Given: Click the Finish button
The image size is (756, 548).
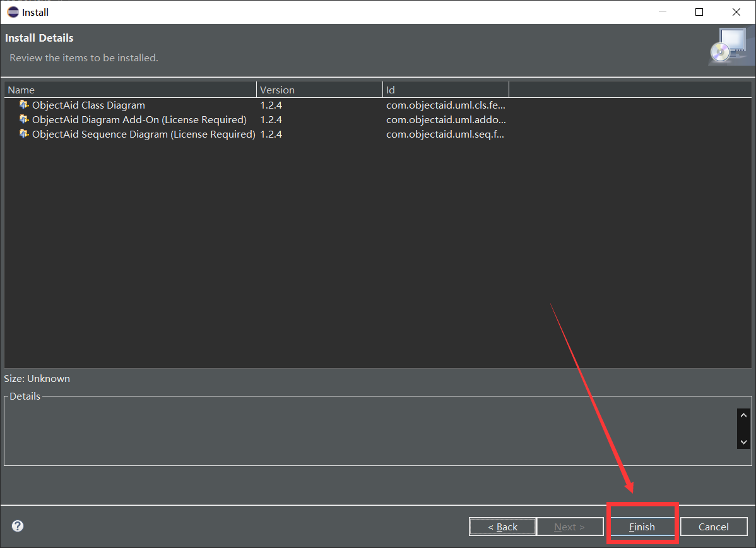Looking at the screenshot, I should click(642, 527).
